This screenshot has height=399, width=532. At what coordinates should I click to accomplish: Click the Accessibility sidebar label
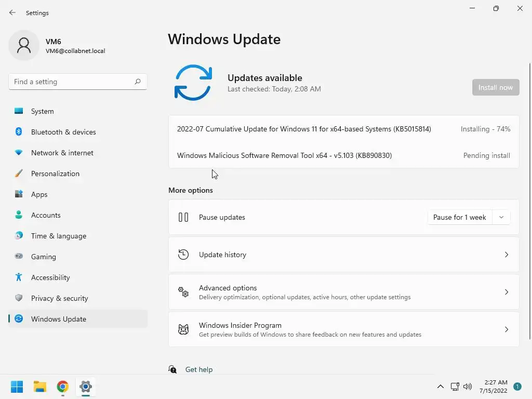click(x=50, y=277)
